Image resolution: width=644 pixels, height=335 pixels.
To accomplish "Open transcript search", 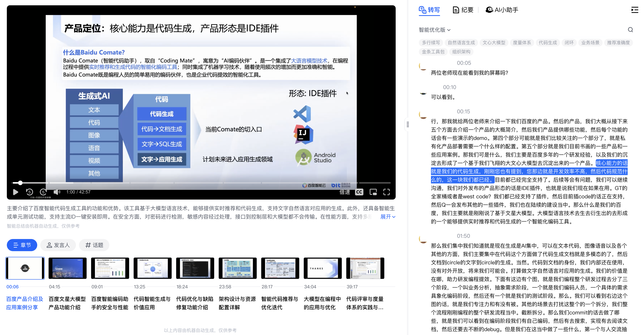I will click(x=630, y=30).
